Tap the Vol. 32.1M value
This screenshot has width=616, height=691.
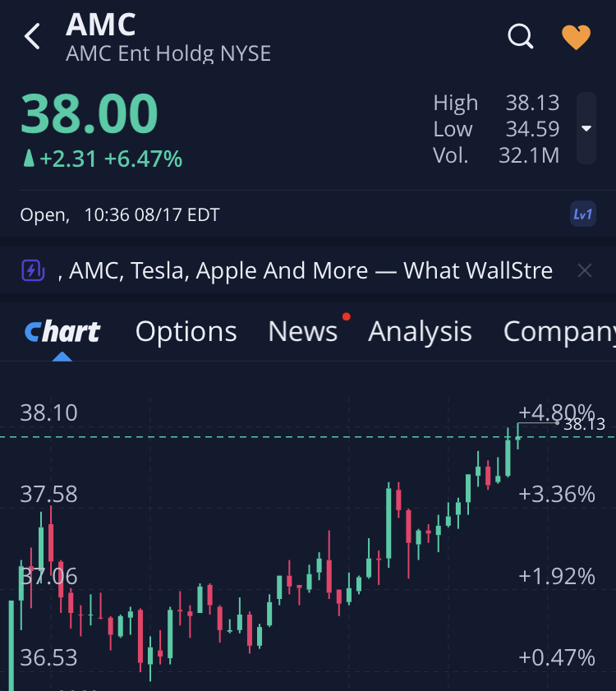click(x=528, y=155)
